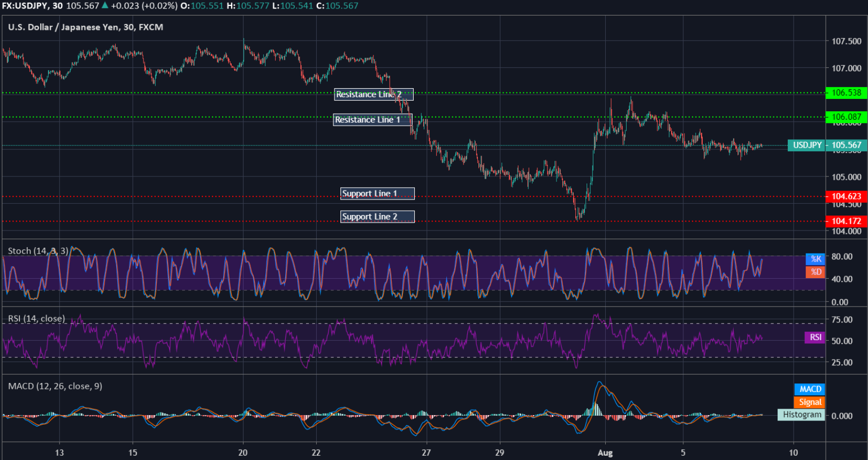Click the +0.023 (+0.02%) change value
This screenshot has height=460, width=868.
point(144,6)
